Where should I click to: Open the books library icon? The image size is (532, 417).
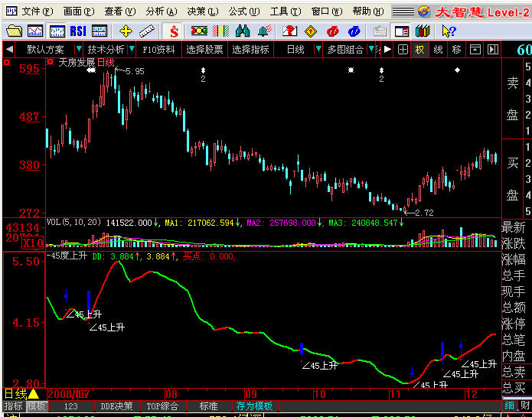423,31
